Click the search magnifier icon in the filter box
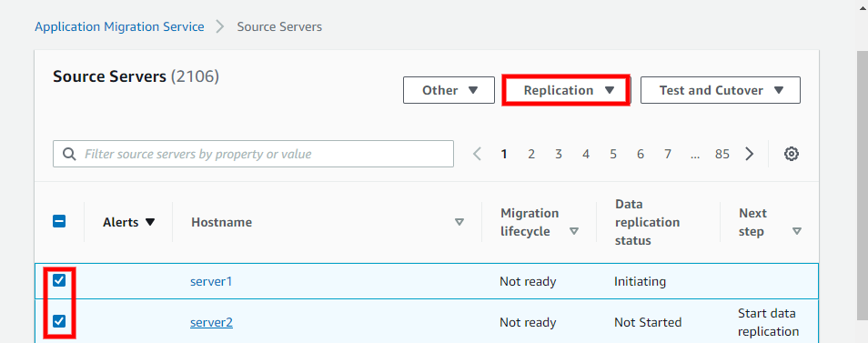Image resolution: width=868 pixels, height=343 pixels. (69, 154)
